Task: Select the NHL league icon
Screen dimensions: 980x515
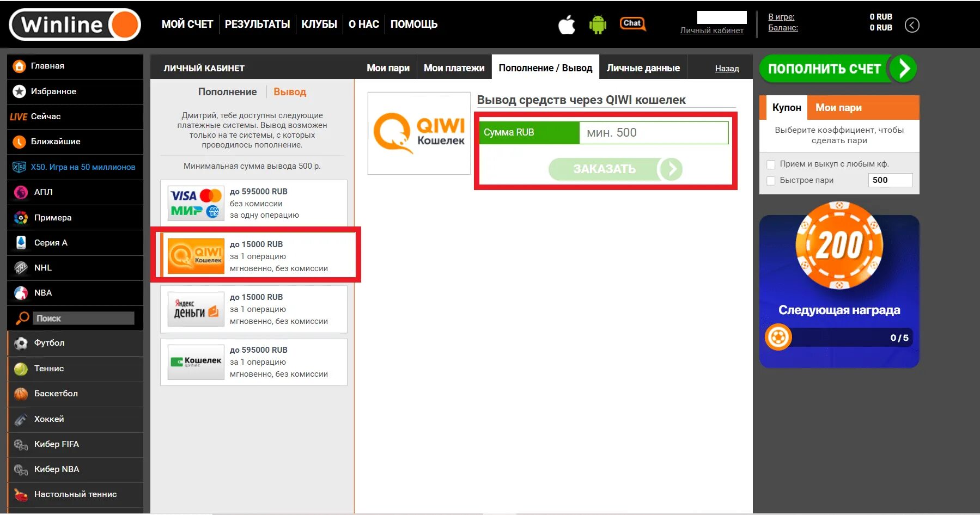Action: click(21, 268)
